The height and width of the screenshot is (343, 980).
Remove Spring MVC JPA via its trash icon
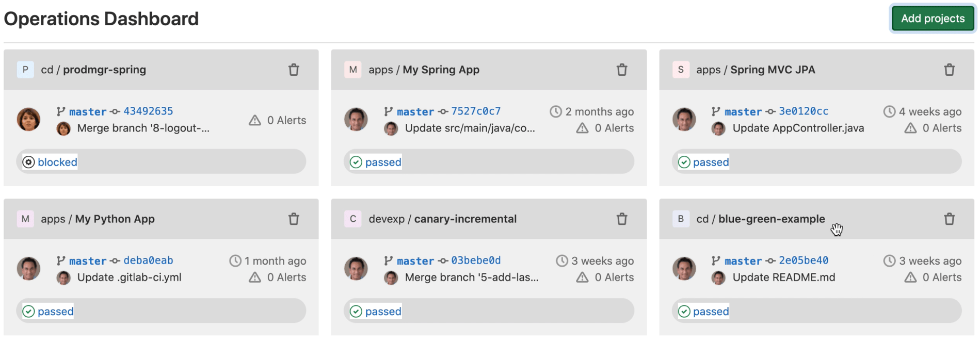click(950, 69)
